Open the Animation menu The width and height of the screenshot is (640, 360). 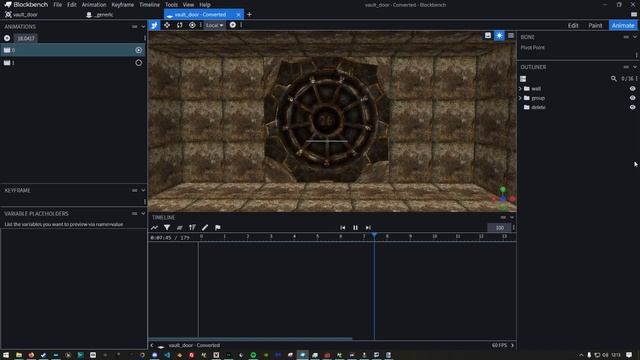click(94, 5)
